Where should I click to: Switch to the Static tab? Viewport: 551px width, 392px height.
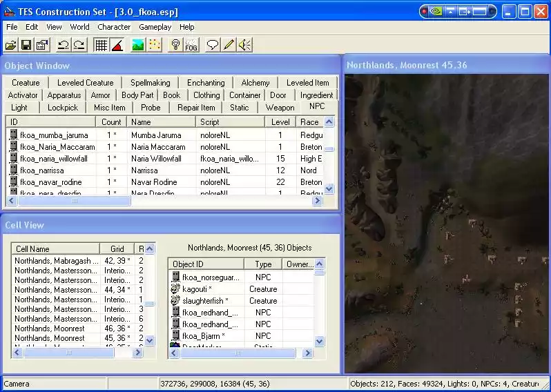click(x=240, y=108)
